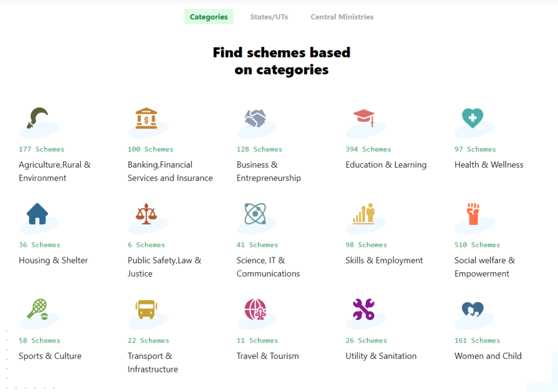Click the Business handshake icon

pyautogui.click(x=255, y=118)
